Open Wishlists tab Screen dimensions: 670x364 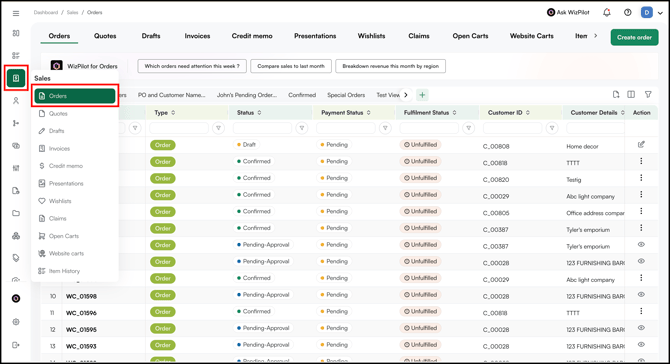[x=371, y=36]
